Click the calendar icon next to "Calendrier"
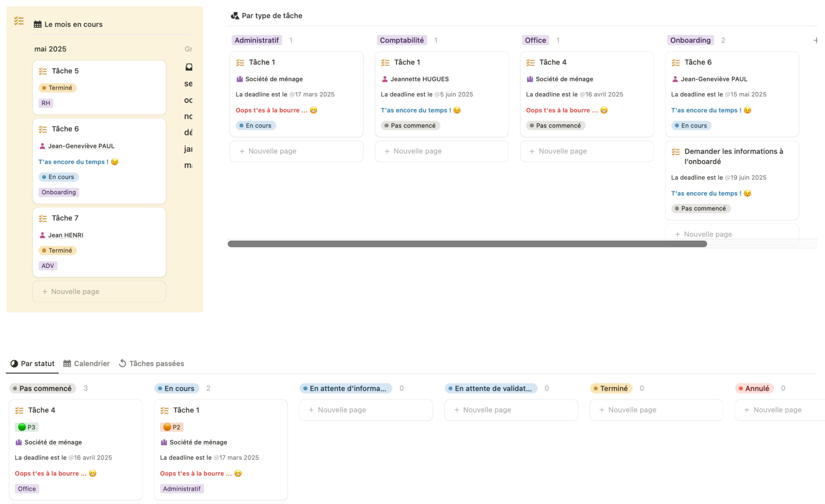 tap(67, 363)
